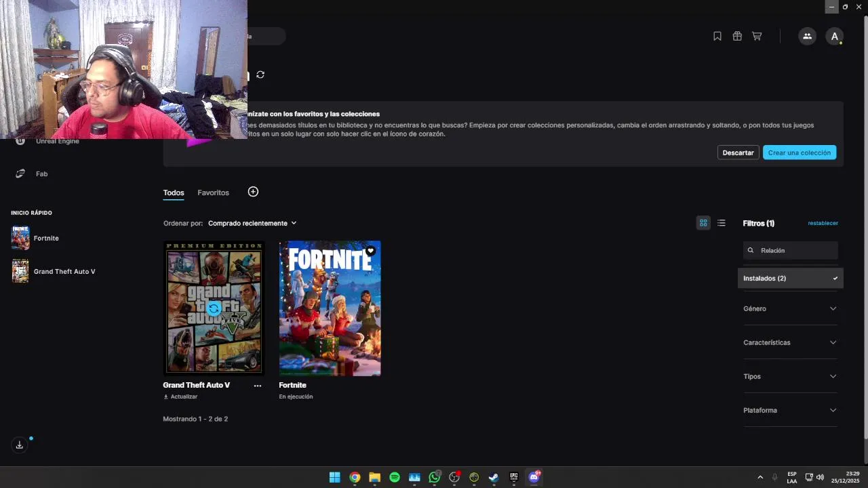This screenshot has height=488, width=868.
Task: Click the En ejecución status text
Action: tap(296, 396)
